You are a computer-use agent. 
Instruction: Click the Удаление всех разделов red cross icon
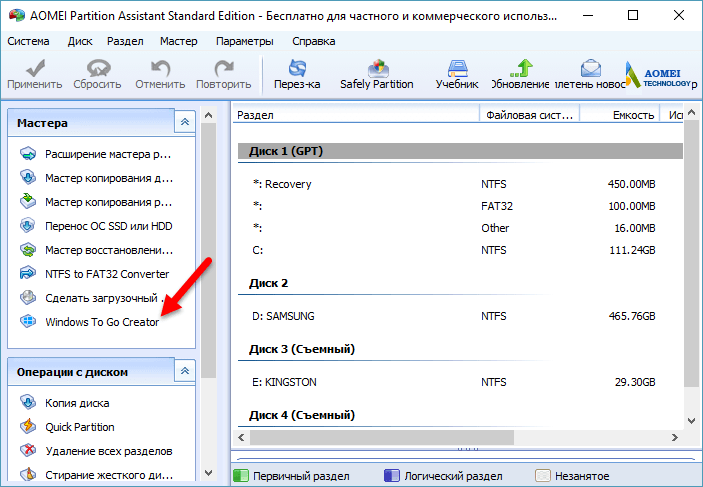click(28, 451)
